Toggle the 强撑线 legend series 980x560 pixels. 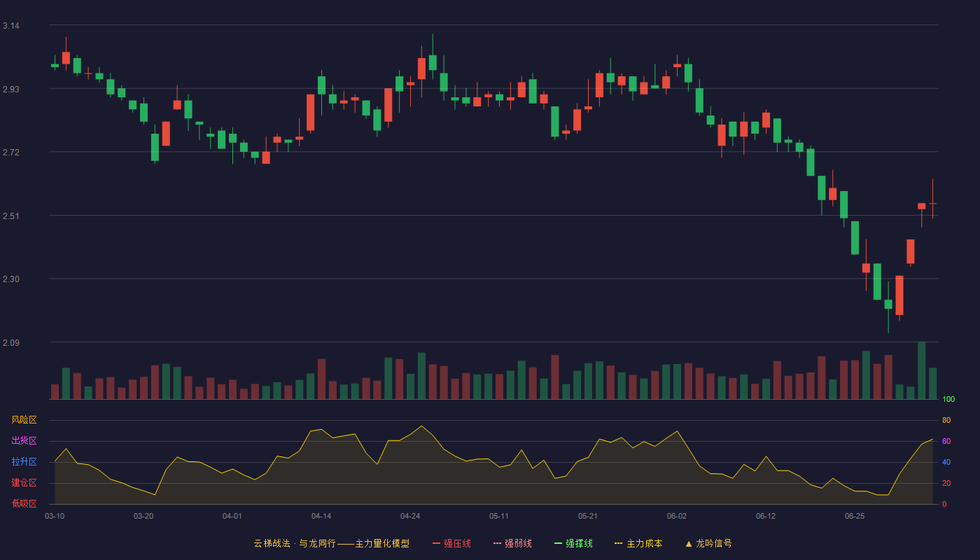point(573,543)
